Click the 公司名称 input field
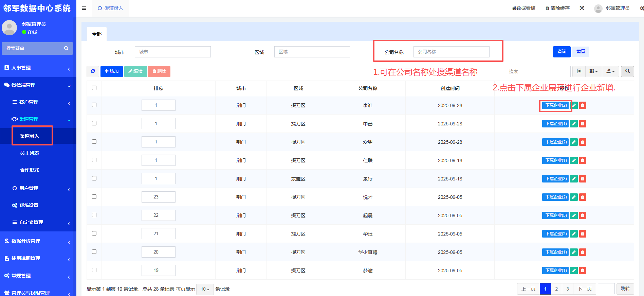Viewport: 644px width, 296px height. [451, 52]
